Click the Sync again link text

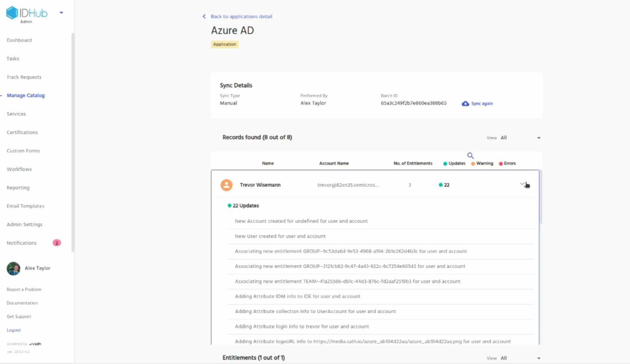[x=482, y=104]
